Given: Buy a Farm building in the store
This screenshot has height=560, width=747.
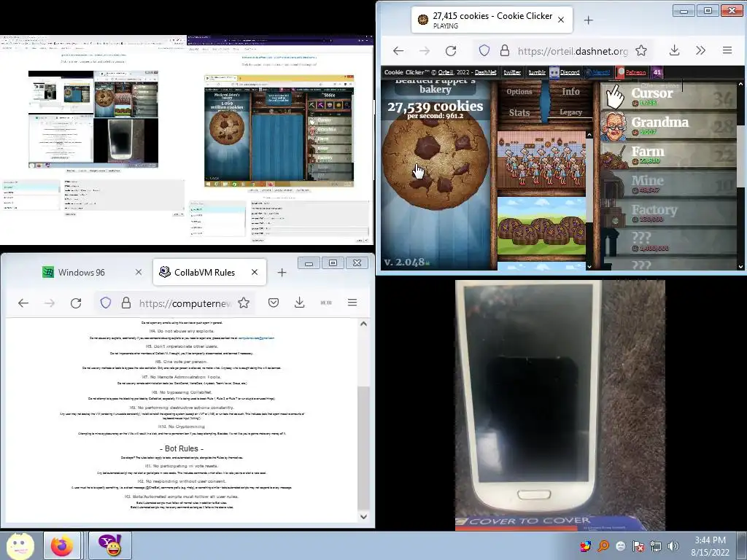Looking at the screenshot, I should [x=668, y=156].
